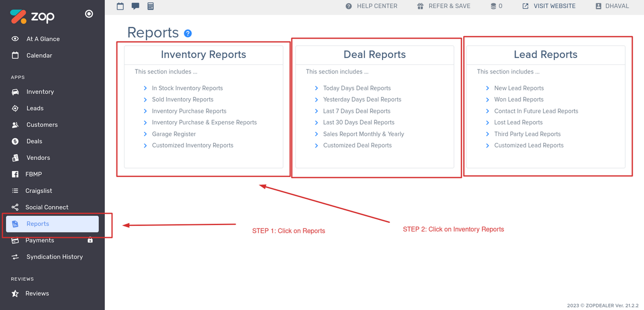
Task: Click chevron beside Today Days Deal Reports
Action: (x=316, y=88)
